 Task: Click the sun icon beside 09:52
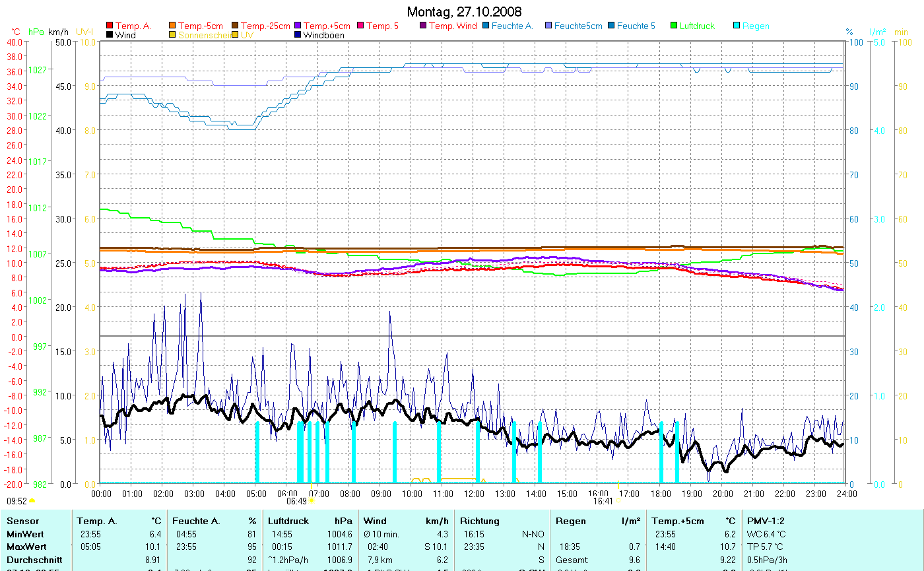click(x=32, y=501)
